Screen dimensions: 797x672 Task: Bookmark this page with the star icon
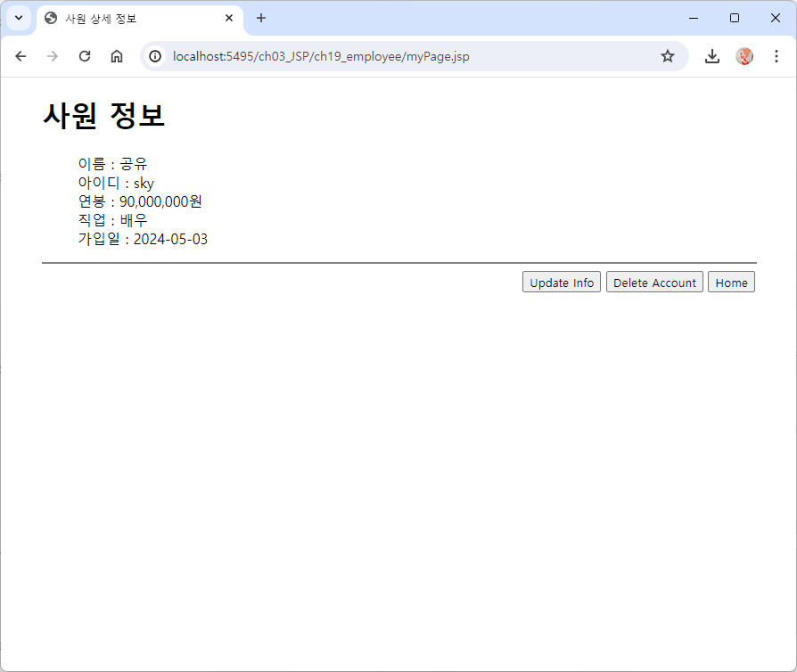coord(668,56)
